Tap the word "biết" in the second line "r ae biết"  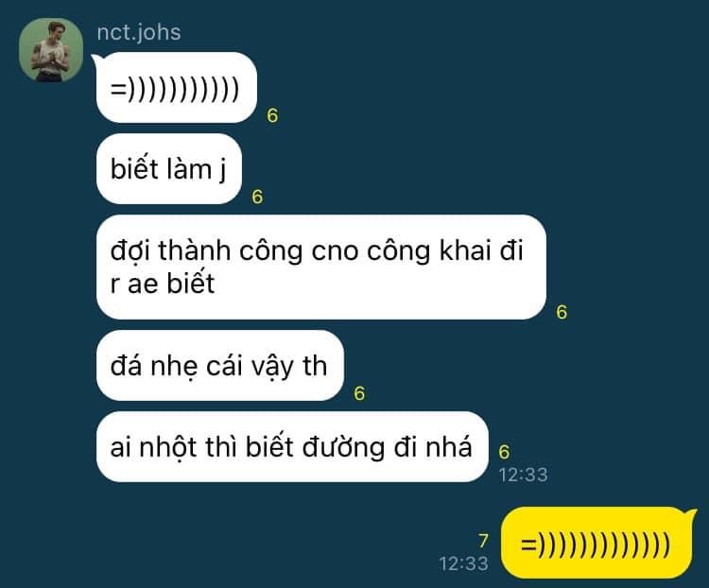click(x=190, y=284)
